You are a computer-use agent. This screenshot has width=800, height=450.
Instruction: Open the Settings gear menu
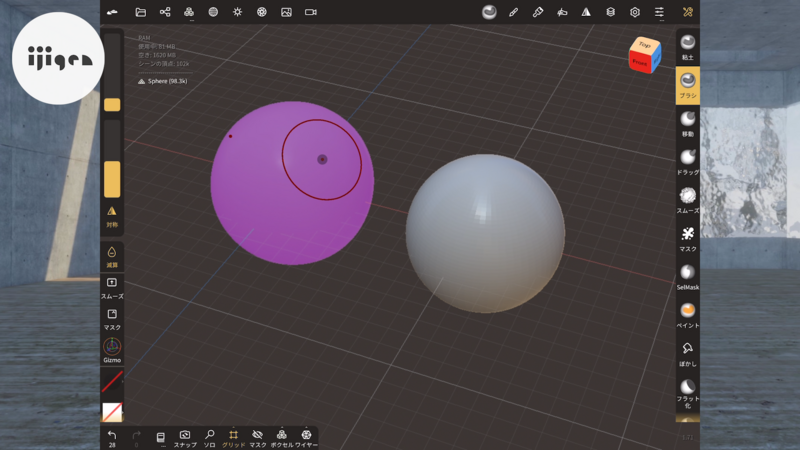[635, 12]
